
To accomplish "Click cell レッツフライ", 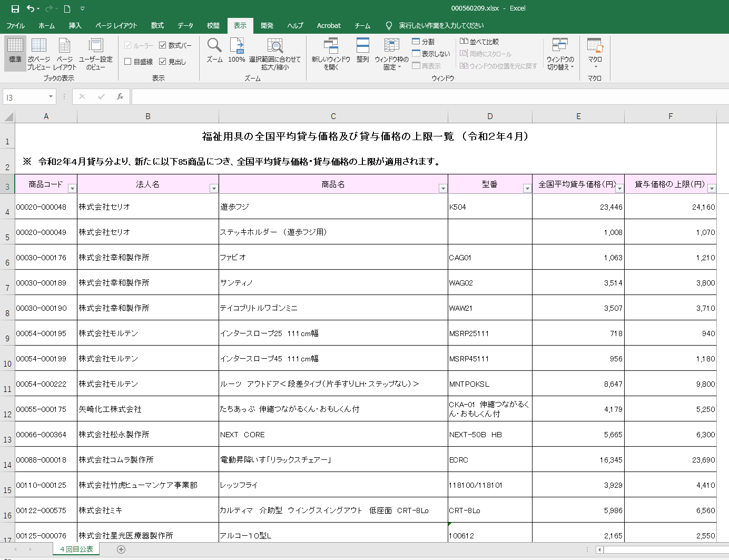I will (333, 485).
